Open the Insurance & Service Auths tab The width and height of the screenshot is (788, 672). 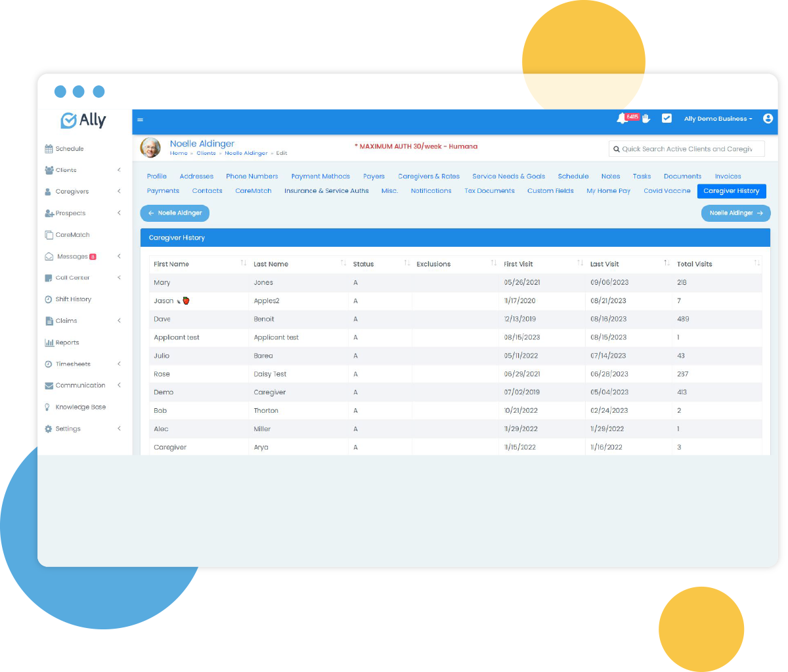pos(326,191)
